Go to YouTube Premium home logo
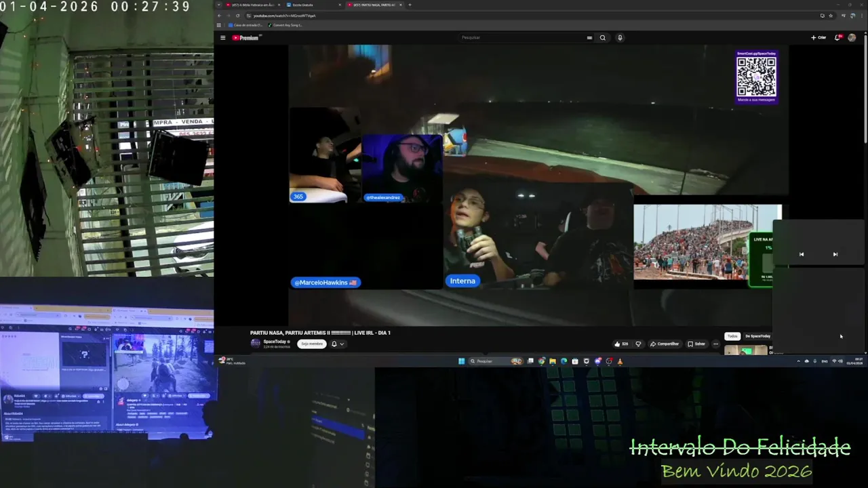Screen dimensions: 868x488 [245, 38]
